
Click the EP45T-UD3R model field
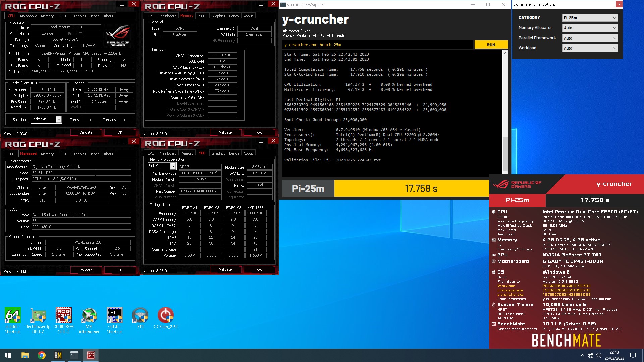tap(63, 173)
